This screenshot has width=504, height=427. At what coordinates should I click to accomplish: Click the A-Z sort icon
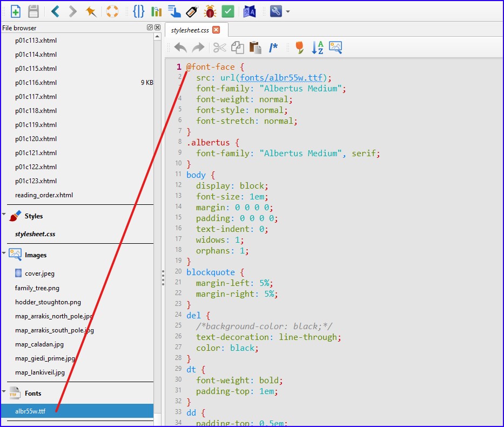(318, 48)
